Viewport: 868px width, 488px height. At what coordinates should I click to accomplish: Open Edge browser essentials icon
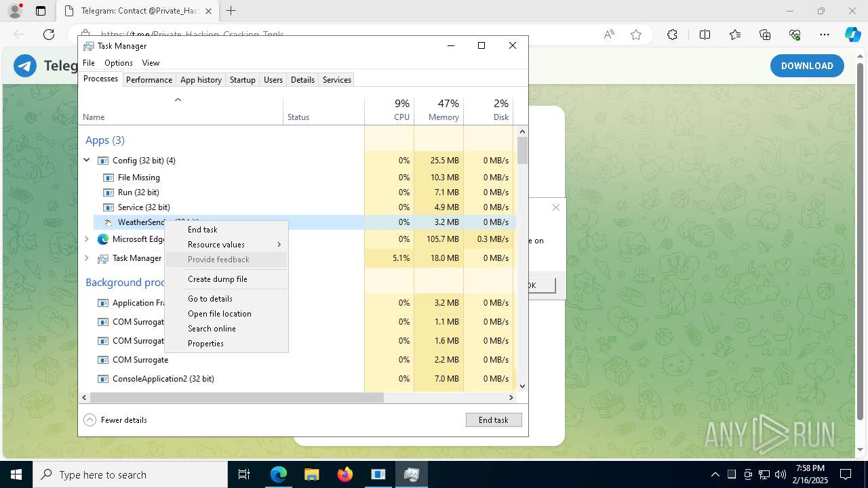(795, 35)
